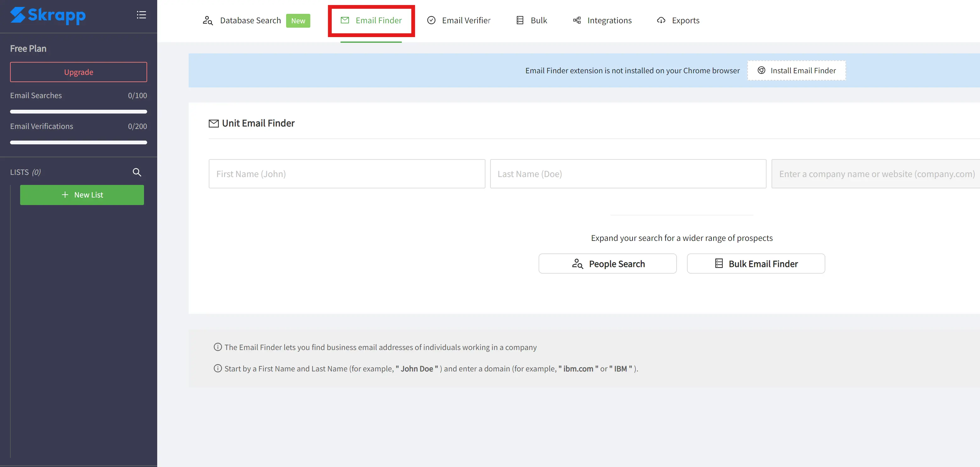Click the Exports cloud download icon

pyautogui.click(x=661, y=20)
